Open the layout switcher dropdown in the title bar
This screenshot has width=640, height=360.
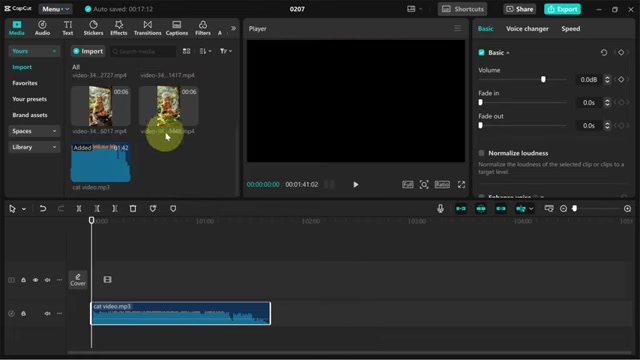pyautogui.click(x=414, y=9)
